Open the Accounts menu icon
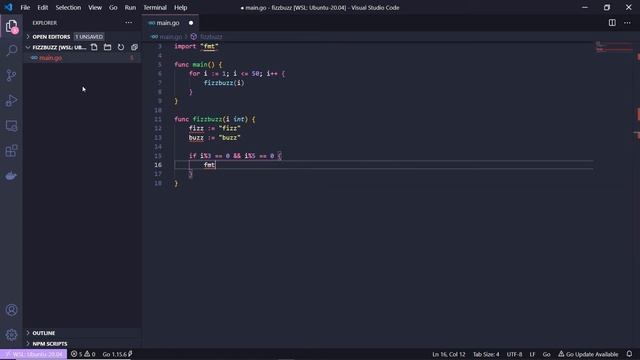Screen dimensions: 640x360 pyautogui.click(x=11, y=310)
